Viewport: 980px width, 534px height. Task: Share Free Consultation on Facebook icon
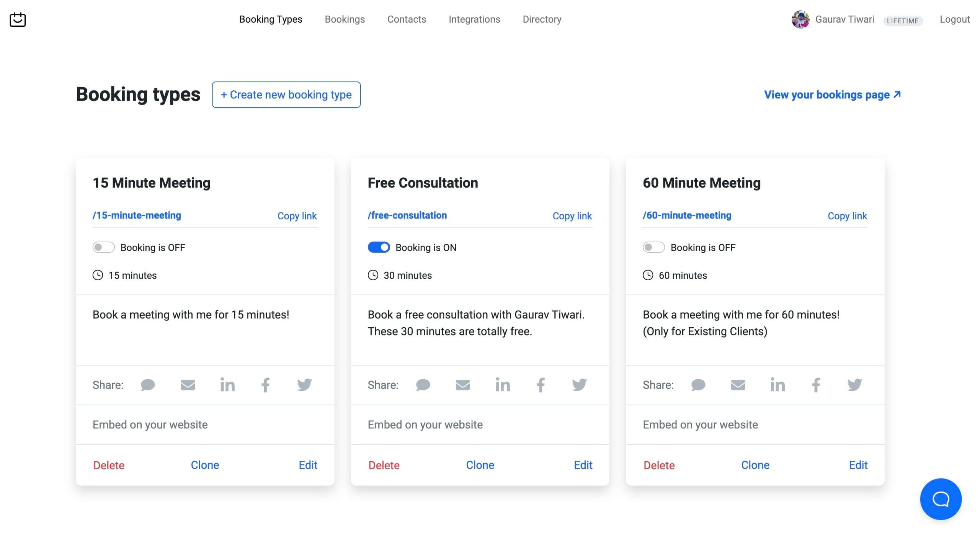point(540,385)
